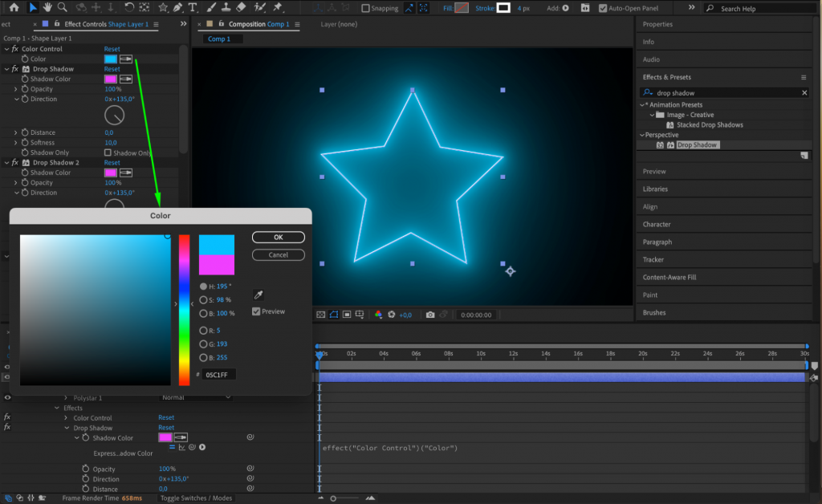Activate the eyedropper in the Color picker
822x504 pixels.
pos(258,295)
